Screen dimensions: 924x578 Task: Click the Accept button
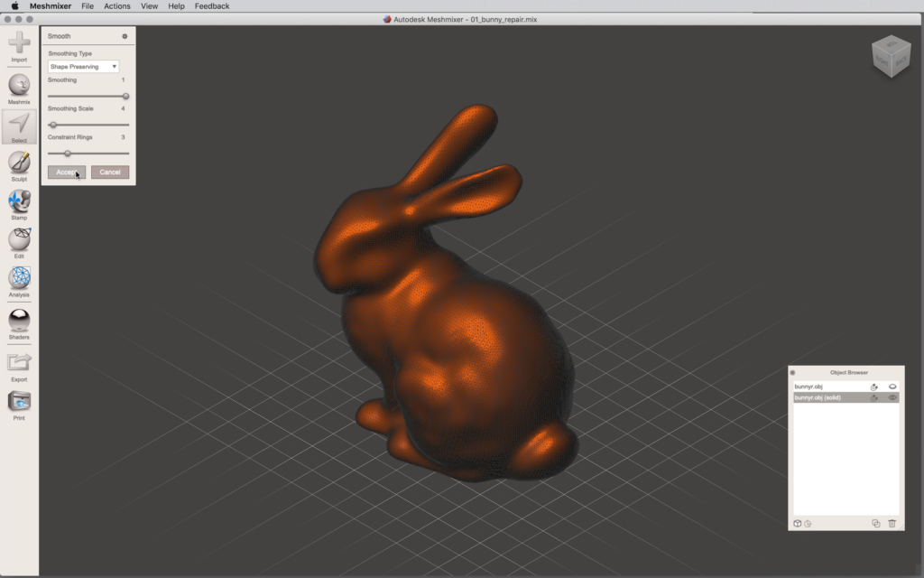67,172
